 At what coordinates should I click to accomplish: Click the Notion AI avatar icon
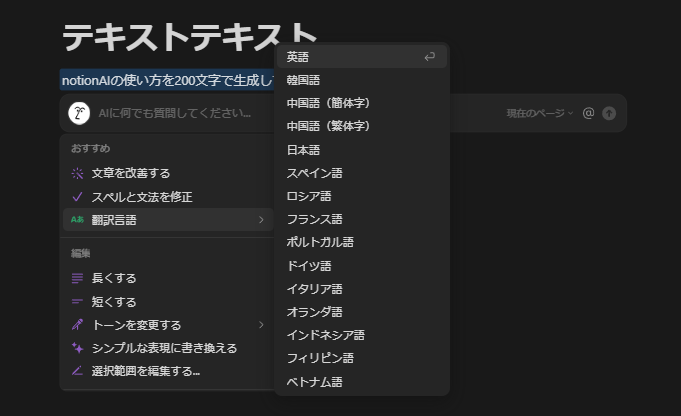79,113
